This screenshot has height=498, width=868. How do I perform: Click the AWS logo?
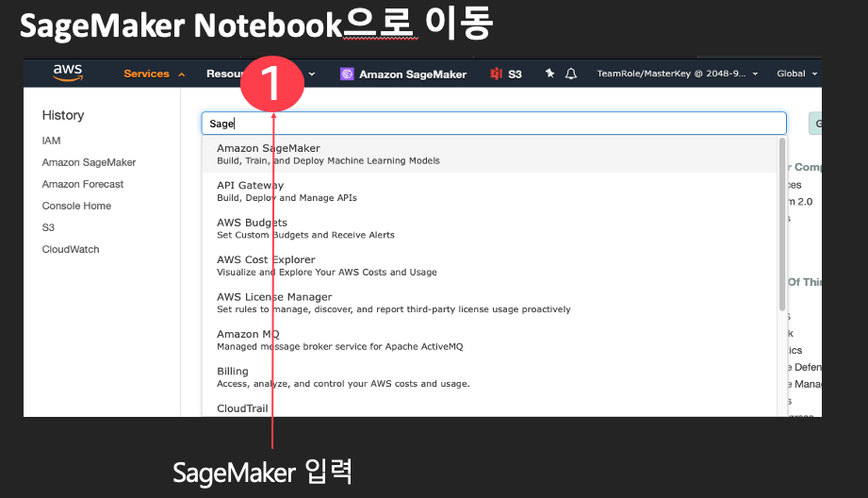(68, 73)
